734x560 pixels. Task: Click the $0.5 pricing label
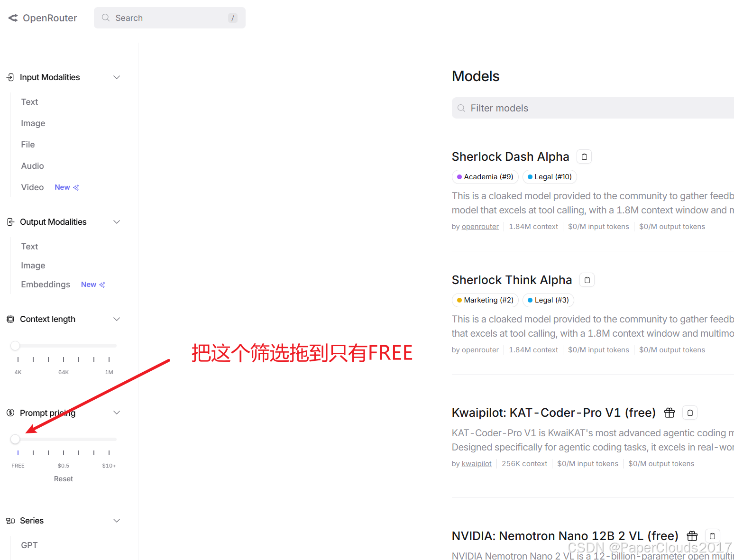pos(64,466)
